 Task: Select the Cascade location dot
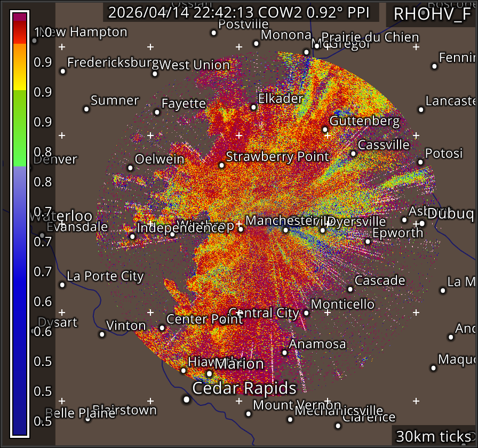pyautogui.click(x=350, y=289)
